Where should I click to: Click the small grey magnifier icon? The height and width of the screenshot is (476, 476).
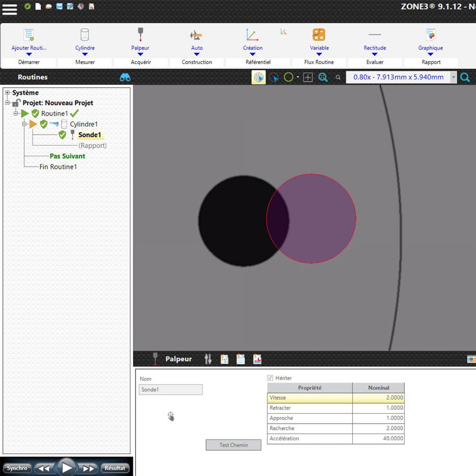pyautogui.click(x=338, y=77)
